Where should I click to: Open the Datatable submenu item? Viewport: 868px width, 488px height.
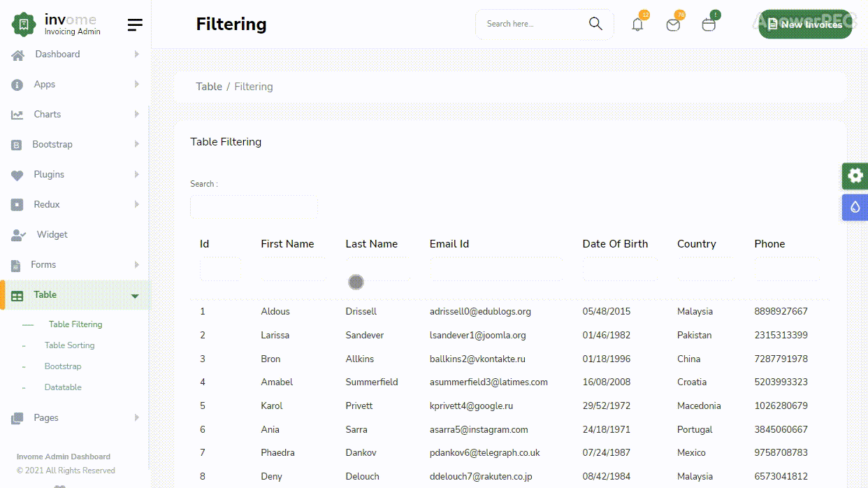63,387
